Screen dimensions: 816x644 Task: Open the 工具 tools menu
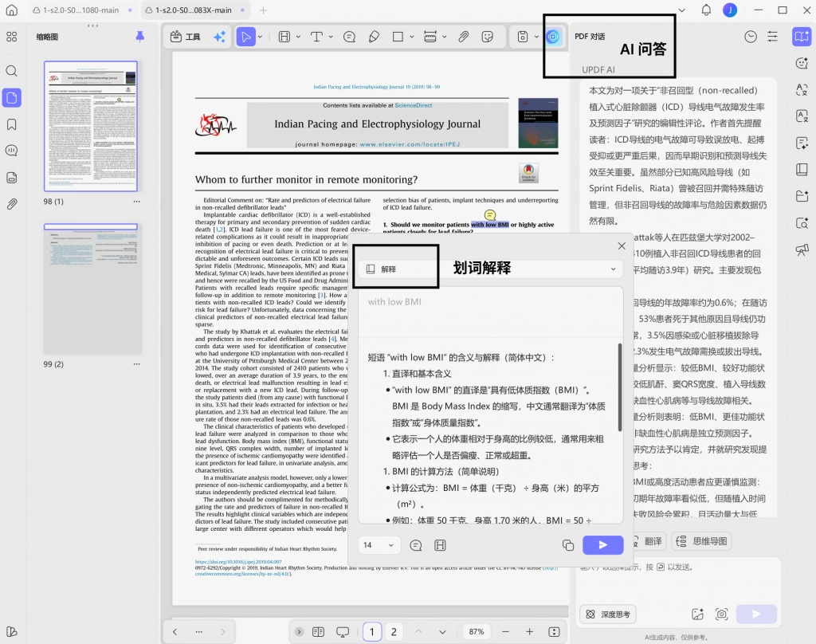(186, 37)
